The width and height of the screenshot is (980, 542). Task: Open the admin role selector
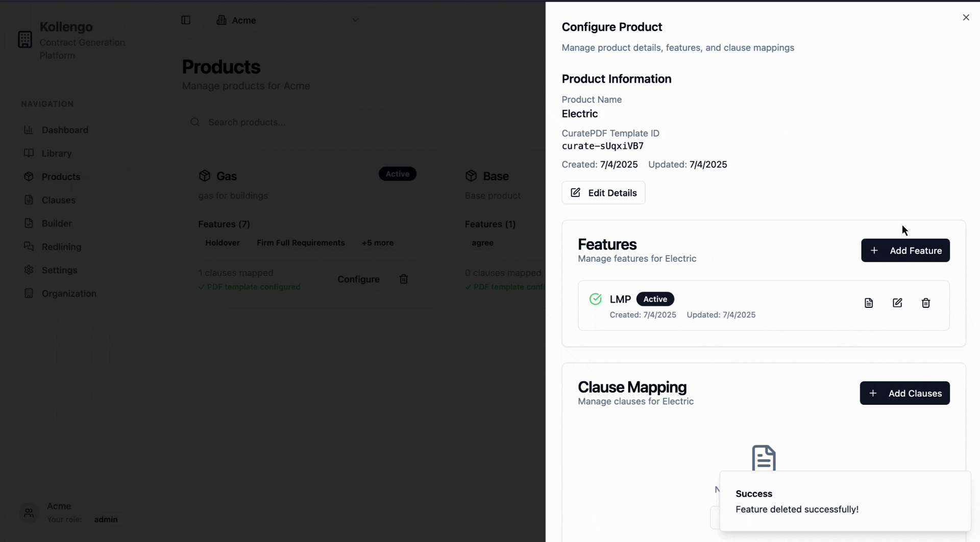tap(106, 519)
